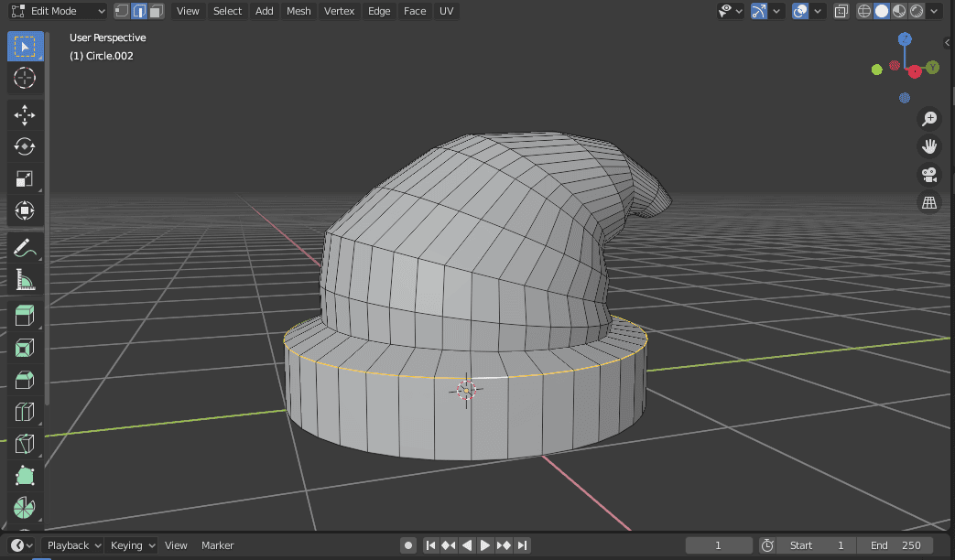The width and height of the screenshot is (955, 560).
Task: Edit the End frame field
Action: coord(895,544)
